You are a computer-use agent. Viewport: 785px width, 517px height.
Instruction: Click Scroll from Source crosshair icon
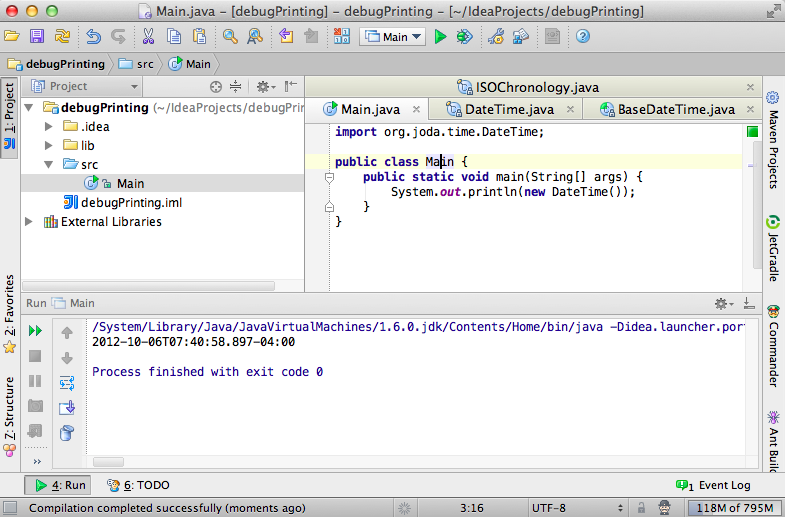[216, 87]
